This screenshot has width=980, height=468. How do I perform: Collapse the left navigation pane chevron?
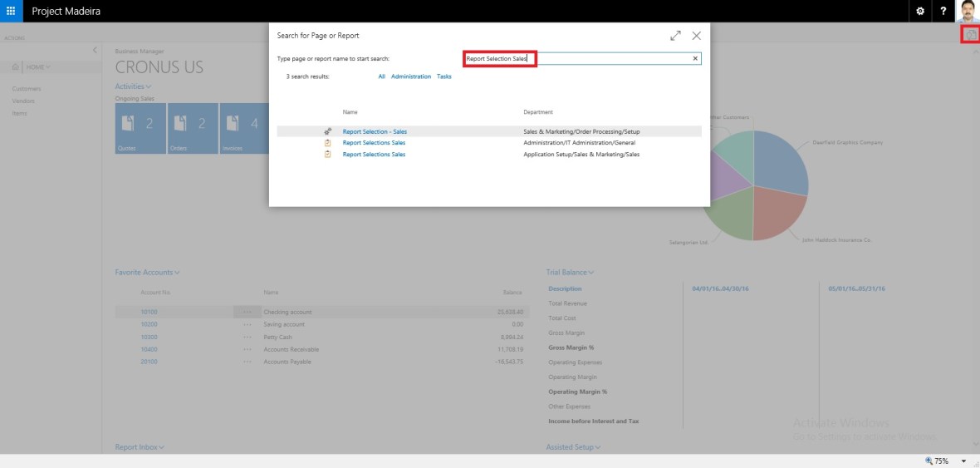(x=95, y=51)
